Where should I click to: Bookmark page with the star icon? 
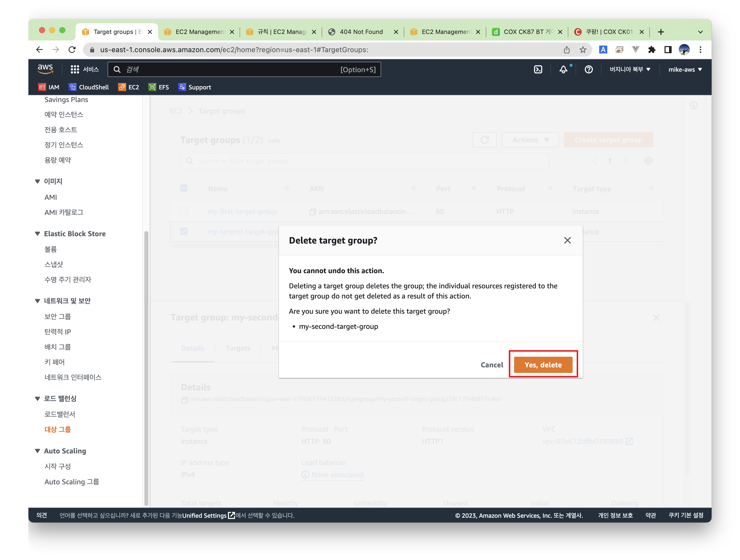click(x=583, y=50)
